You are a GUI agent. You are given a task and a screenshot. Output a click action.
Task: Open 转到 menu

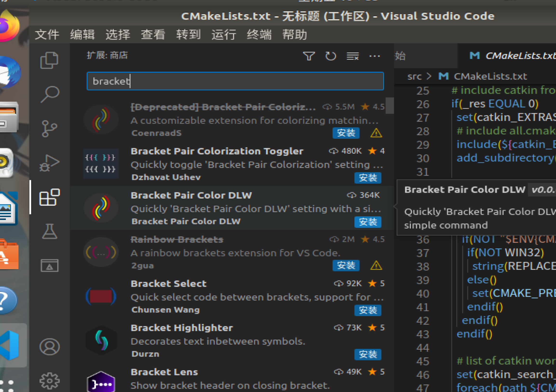click(188, 34)
